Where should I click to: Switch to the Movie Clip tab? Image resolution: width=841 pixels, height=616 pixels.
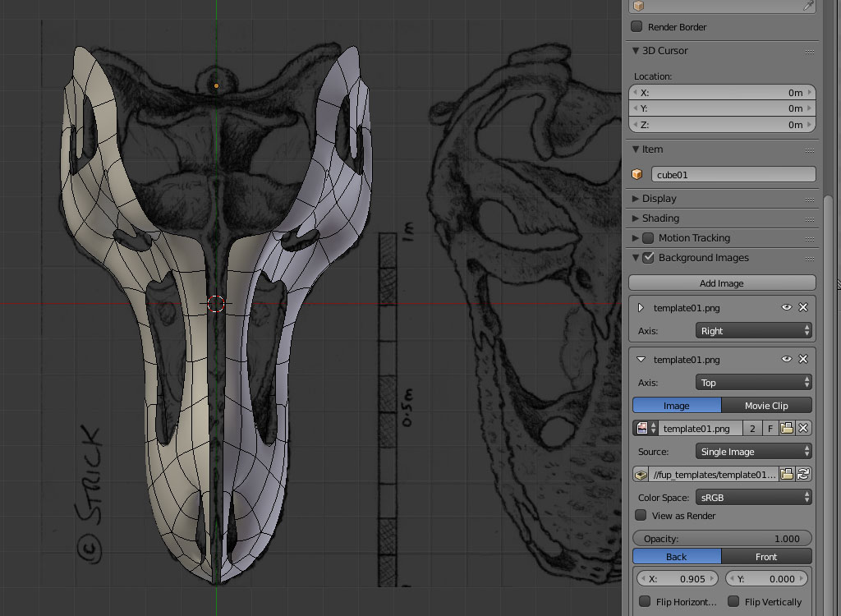point(766,406)
